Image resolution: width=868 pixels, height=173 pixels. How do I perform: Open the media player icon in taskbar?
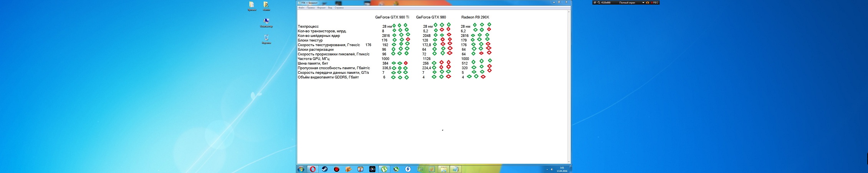(x=372, y=169)
